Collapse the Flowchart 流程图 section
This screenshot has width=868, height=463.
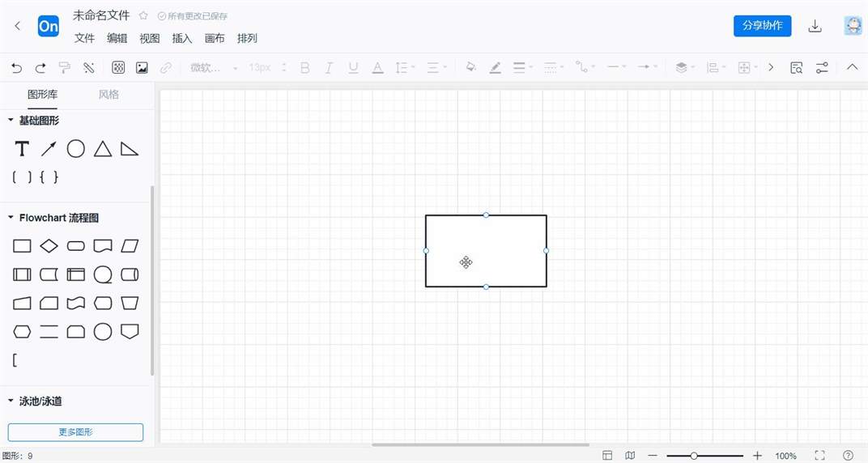point(11,218)
